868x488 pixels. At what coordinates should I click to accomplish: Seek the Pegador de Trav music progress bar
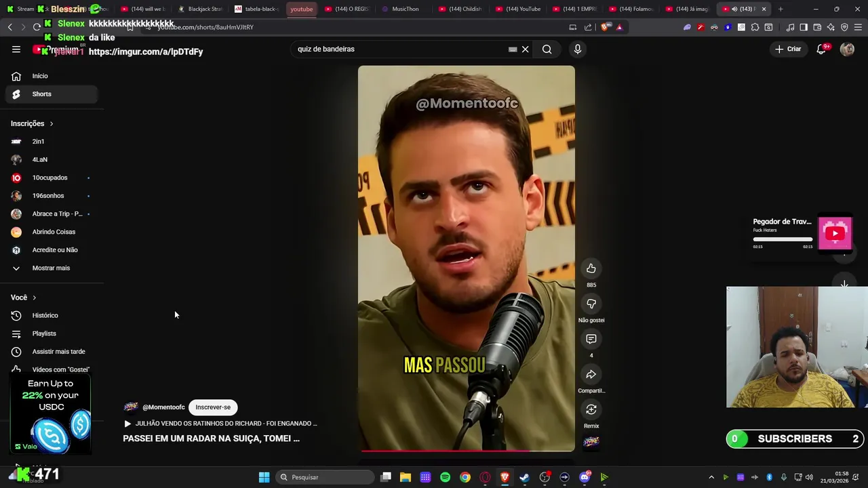tap(783, 239)
